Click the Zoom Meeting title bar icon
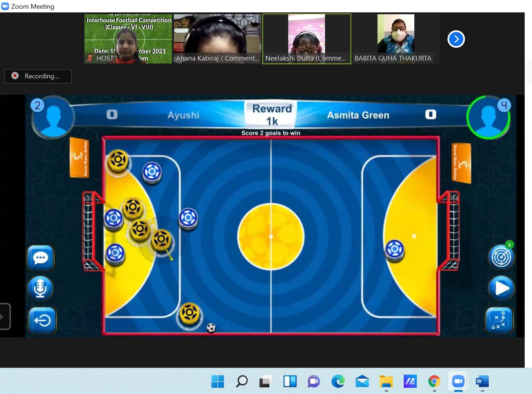This screenshot has height=394, width=532. coord(5,6)
